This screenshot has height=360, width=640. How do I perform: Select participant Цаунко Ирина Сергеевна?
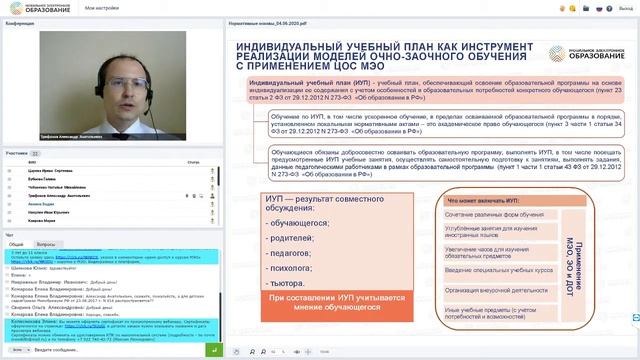click(x=50, y=171)
